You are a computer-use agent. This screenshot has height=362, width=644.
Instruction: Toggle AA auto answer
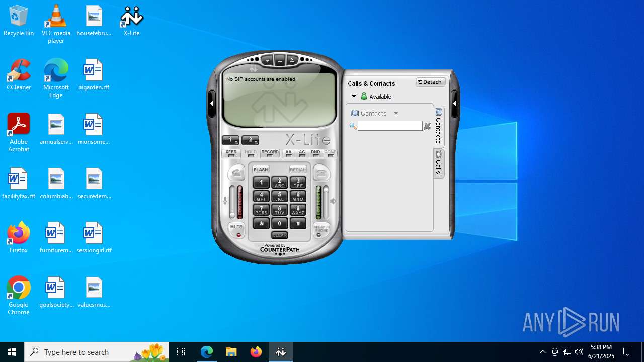pos(288,153)
